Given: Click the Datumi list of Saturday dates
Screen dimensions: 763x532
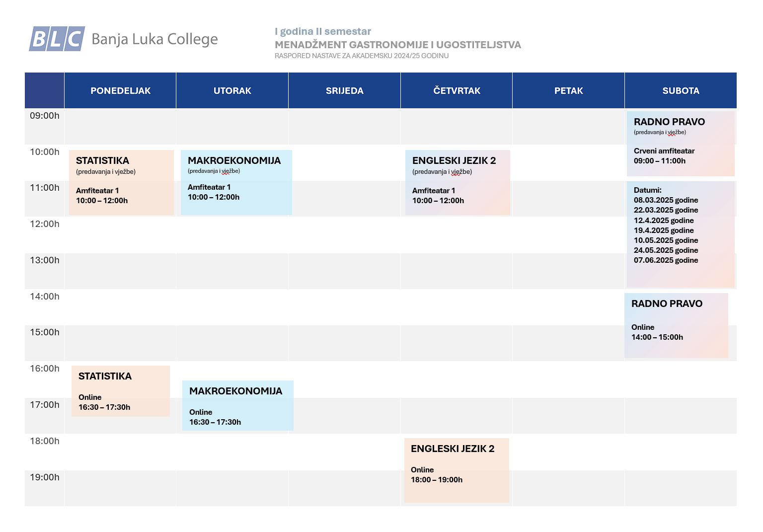Looking at the screenshot, I should pyautogui.click(x=681, y=234).
